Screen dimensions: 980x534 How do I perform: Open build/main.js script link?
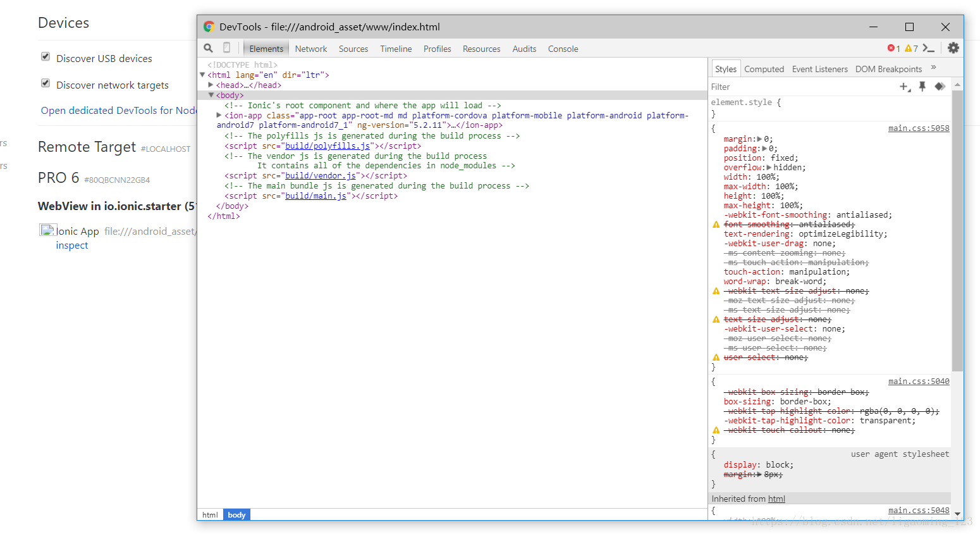315,196
